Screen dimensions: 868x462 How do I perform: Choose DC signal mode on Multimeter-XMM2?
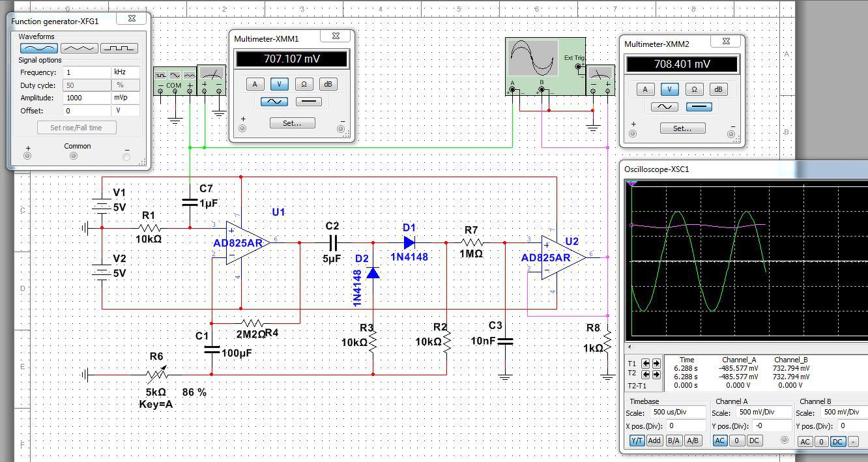(x=699, y=107)
